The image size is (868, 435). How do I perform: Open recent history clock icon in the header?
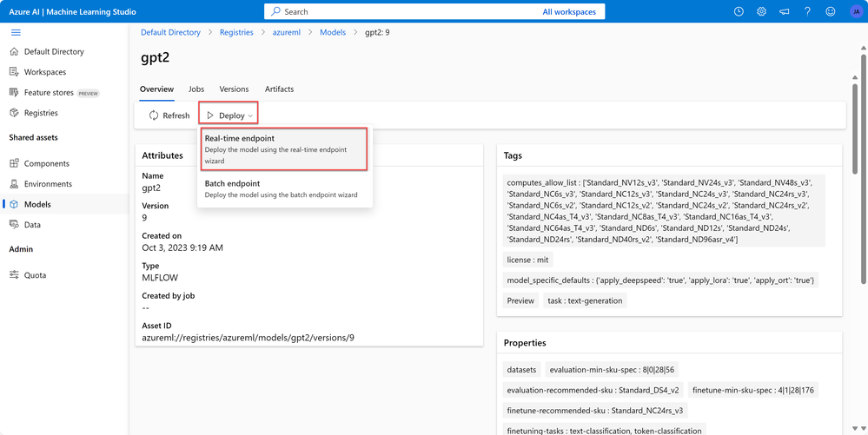tap(739, 11)
